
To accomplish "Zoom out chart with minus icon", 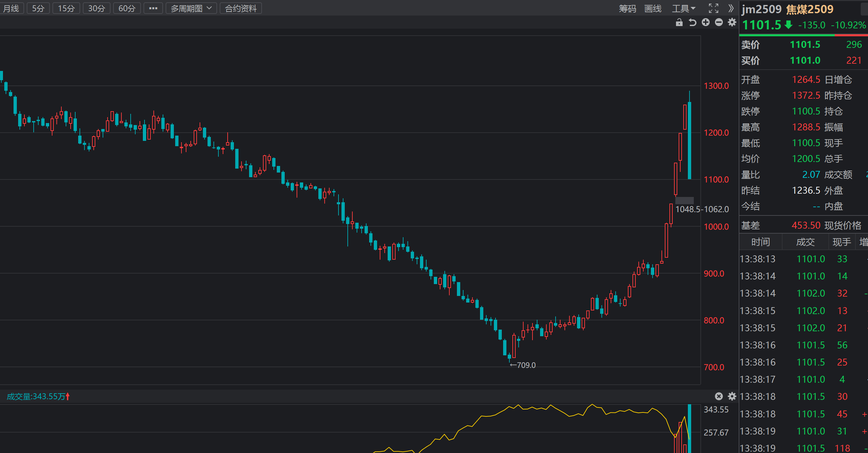I will [x=719, y=22].
